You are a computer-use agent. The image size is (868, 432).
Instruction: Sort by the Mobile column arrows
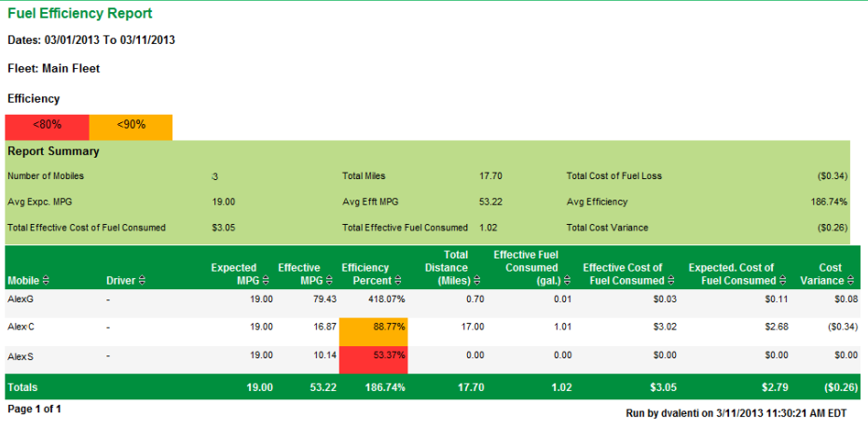tap(46, 281)
